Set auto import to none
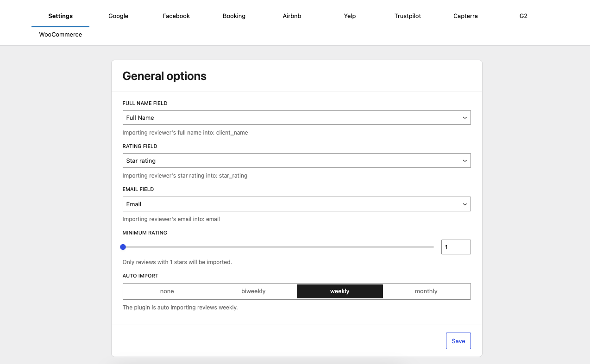 click(x=167, y=291)
